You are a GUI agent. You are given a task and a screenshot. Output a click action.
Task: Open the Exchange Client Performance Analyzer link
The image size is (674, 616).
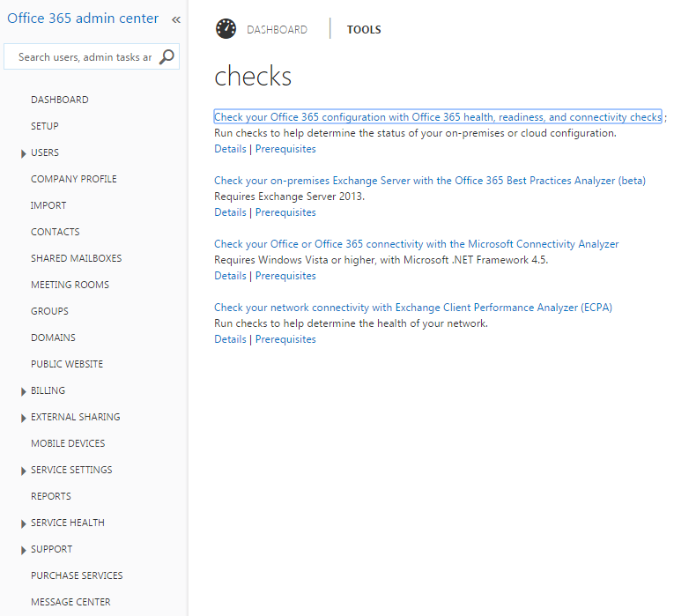(412, 308)
